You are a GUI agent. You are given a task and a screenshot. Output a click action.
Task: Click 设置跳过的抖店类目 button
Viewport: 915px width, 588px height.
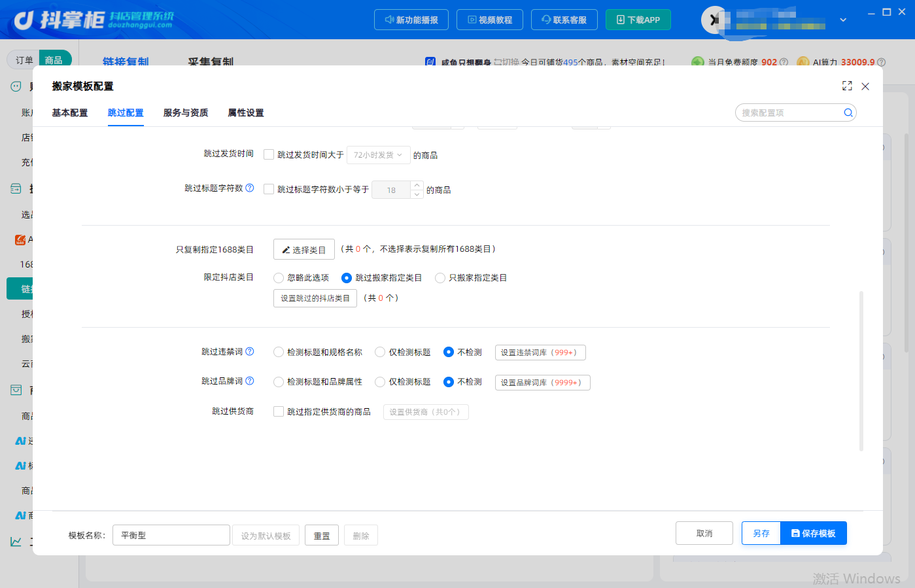[x=315, y=298]
